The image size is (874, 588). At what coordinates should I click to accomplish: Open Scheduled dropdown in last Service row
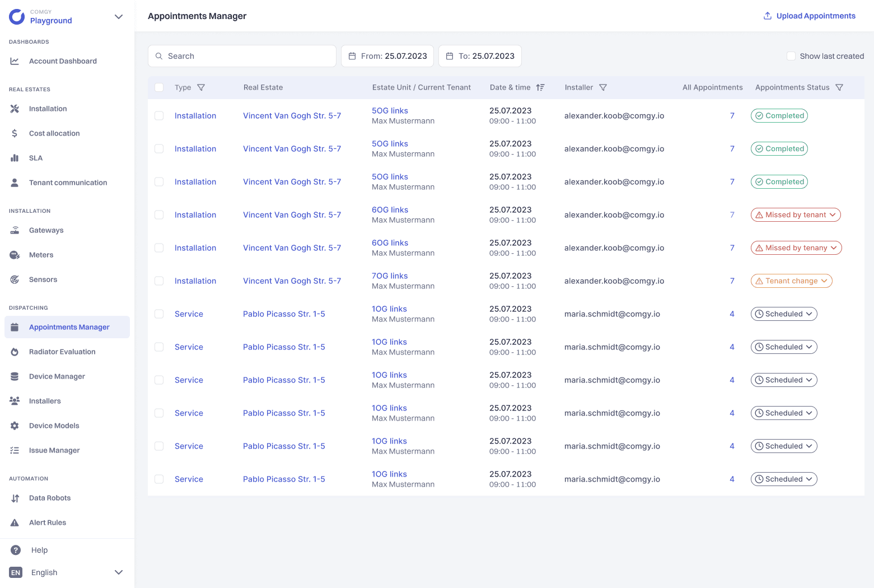(784, 479)
